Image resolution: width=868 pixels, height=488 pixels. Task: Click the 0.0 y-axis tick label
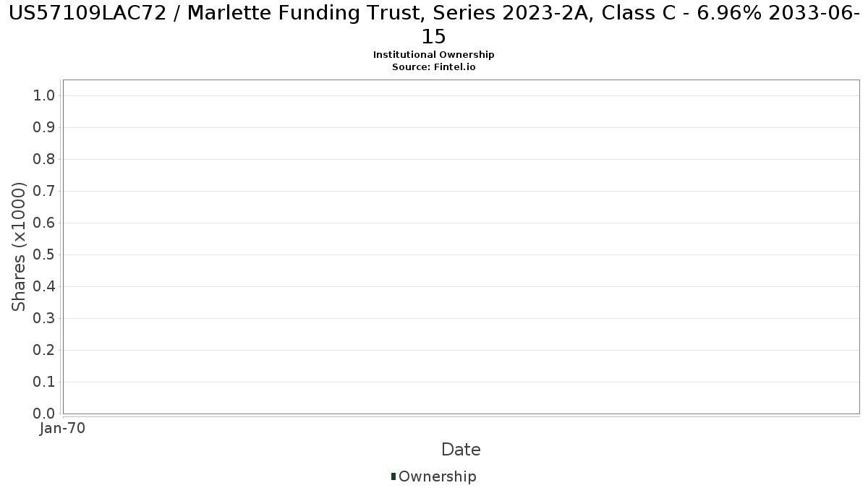pos(45,414)
